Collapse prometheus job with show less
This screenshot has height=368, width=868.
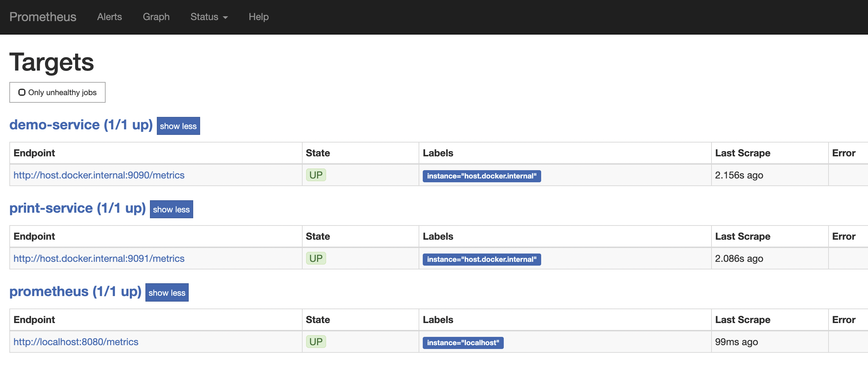click(x=167, y=293)
